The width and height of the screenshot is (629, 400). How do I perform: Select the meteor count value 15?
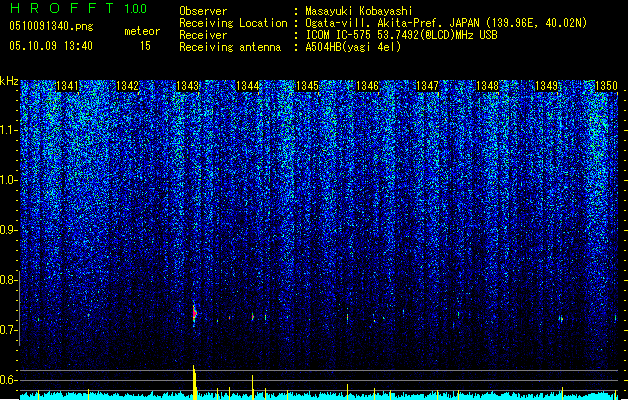tap(145, 46)
